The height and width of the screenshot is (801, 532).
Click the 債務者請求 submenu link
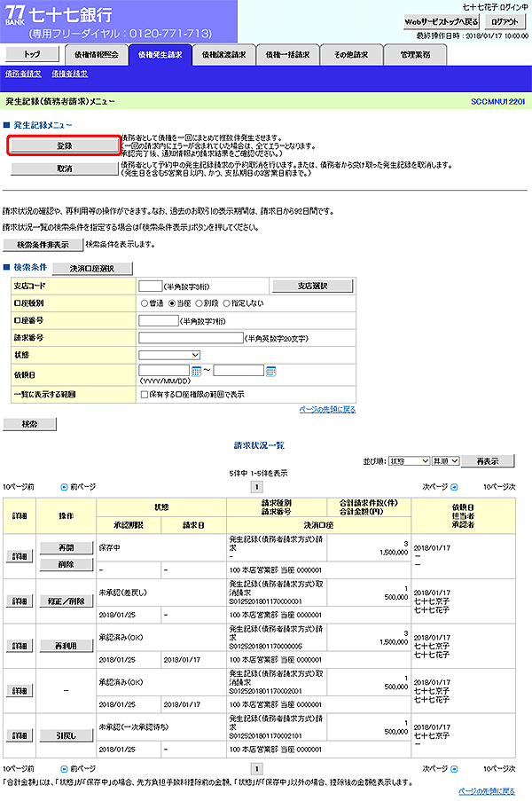[x=23, y=75]
